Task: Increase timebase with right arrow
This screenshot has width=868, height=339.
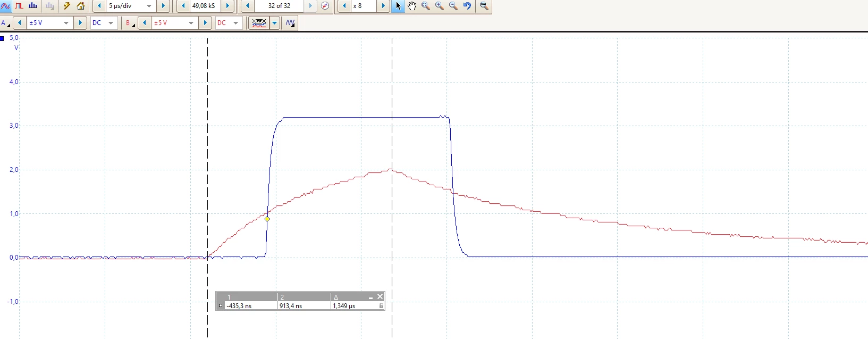Action: point(163,6)
